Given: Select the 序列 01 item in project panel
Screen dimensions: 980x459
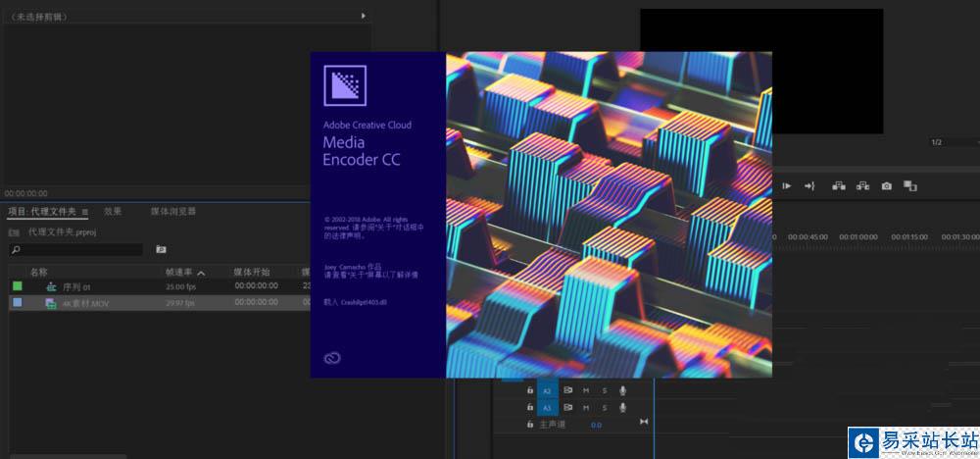Looking at the screenshot, I should [76, 287].
